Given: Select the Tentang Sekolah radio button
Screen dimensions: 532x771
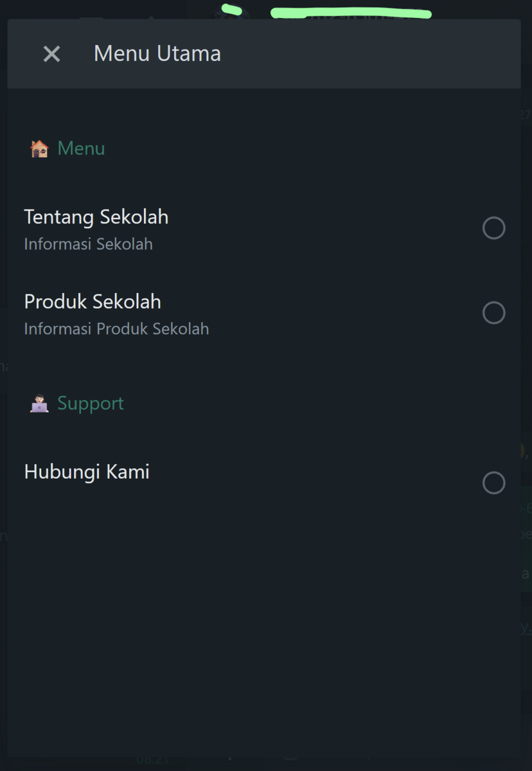Looking at the screenshot, I should (x=493, y=228).
